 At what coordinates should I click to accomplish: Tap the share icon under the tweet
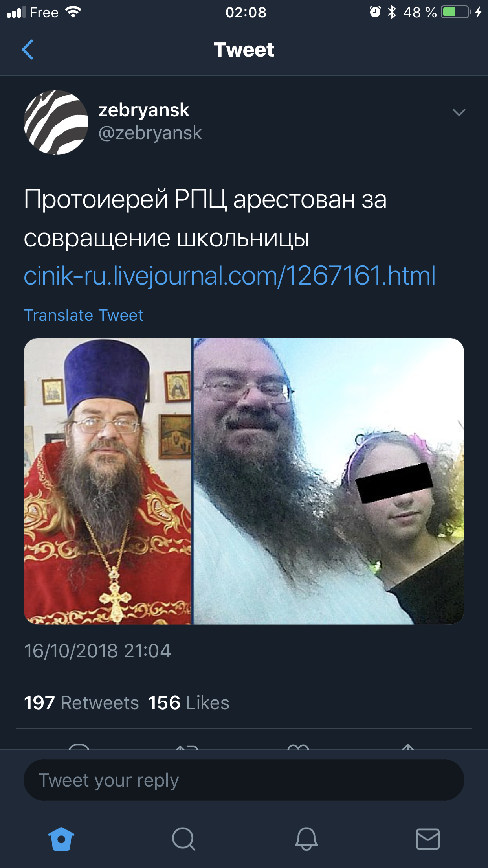pyautogui.click(x=408, y=746)
